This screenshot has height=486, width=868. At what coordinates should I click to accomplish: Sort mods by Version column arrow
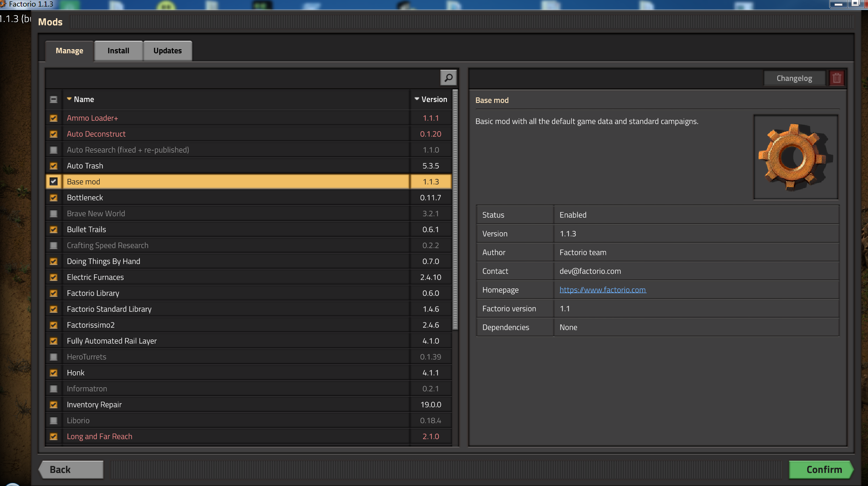[417, 99]
